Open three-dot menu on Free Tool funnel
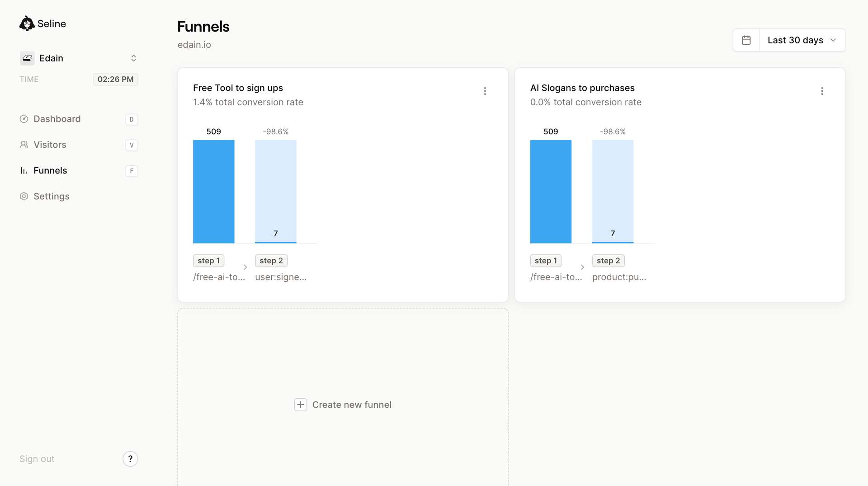This screenshot has height=486, width=868. 485,91
